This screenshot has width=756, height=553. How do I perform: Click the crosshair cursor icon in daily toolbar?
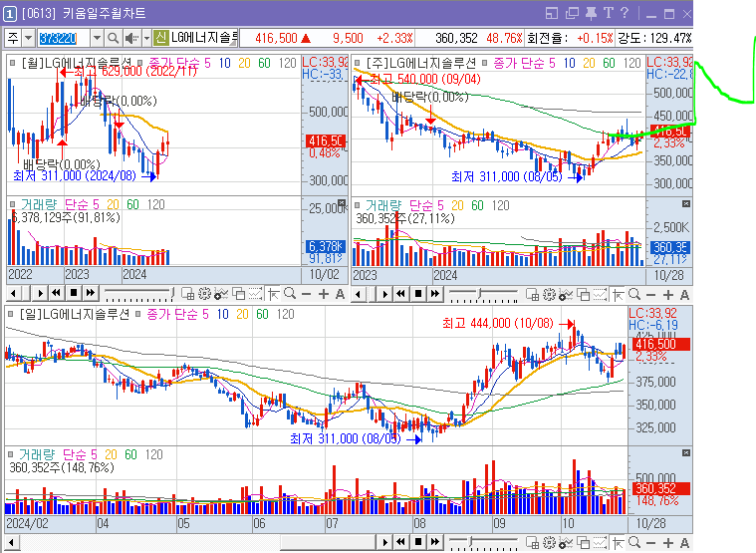pos(619,543)
